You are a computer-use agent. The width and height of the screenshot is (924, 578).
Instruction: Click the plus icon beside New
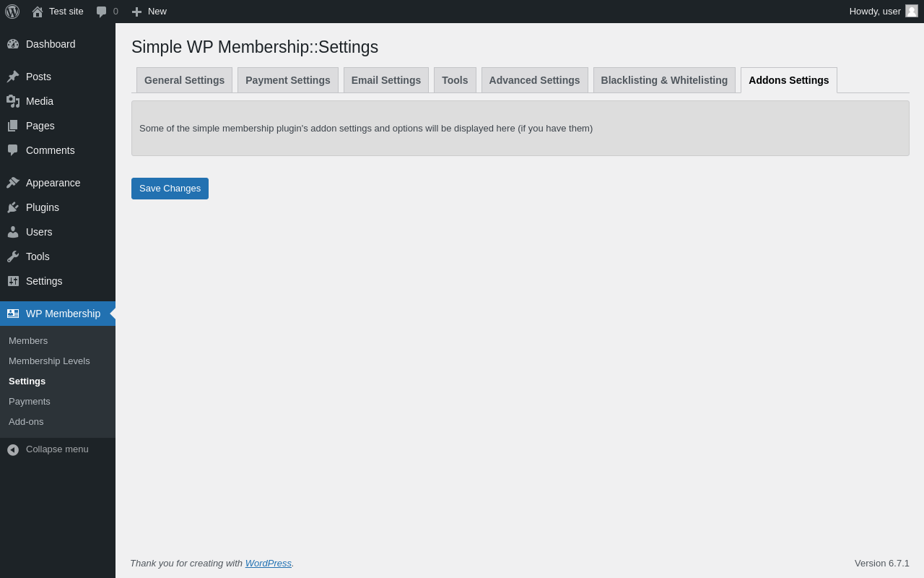[136, 12]
